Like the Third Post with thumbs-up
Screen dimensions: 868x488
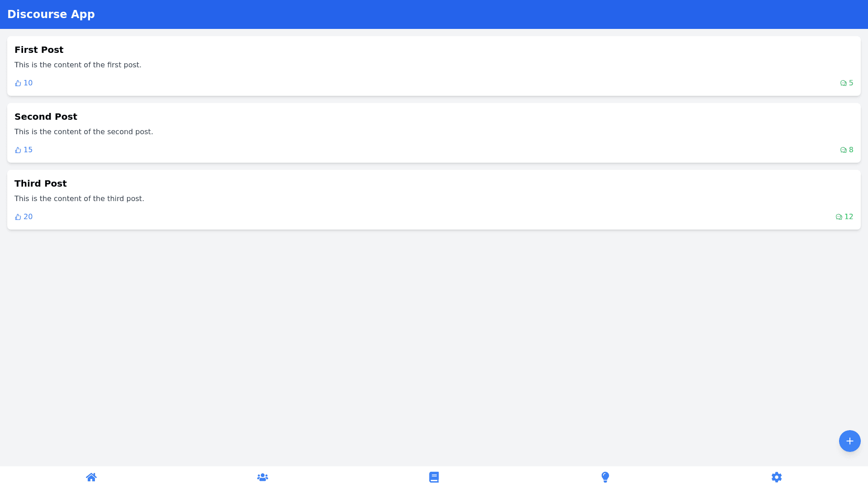click(18, 217)
